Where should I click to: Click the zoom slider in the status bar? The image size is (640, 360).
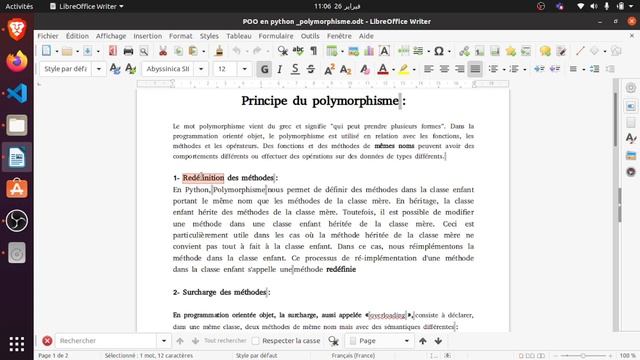click(x=583, y=356)
